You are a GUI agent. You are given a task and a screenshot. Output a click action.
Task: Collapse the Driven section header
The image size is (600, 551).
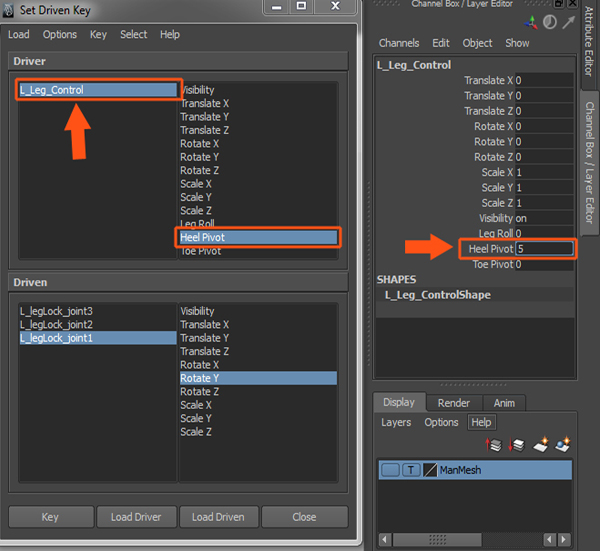click(178, 282)
